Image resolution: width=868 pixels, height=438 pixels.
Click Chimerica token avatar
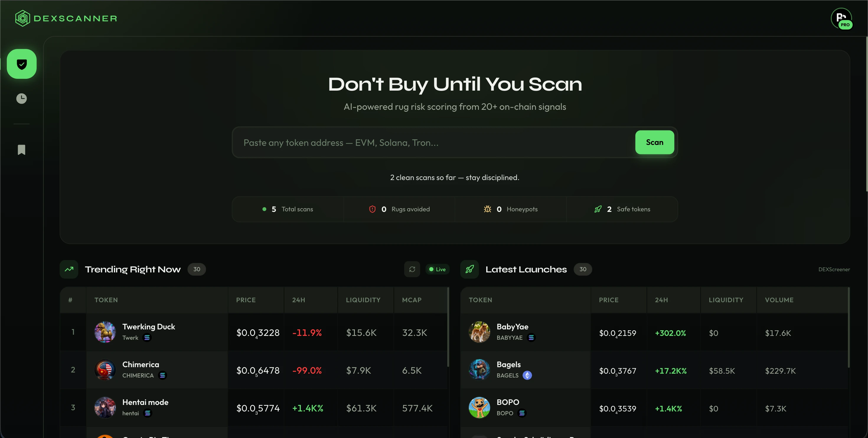(105, 370)
